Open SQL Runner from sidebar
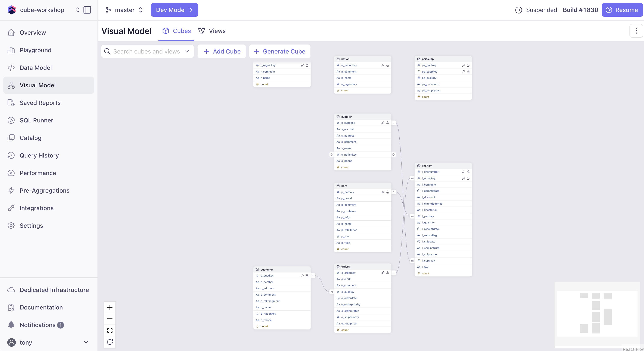 36,120
